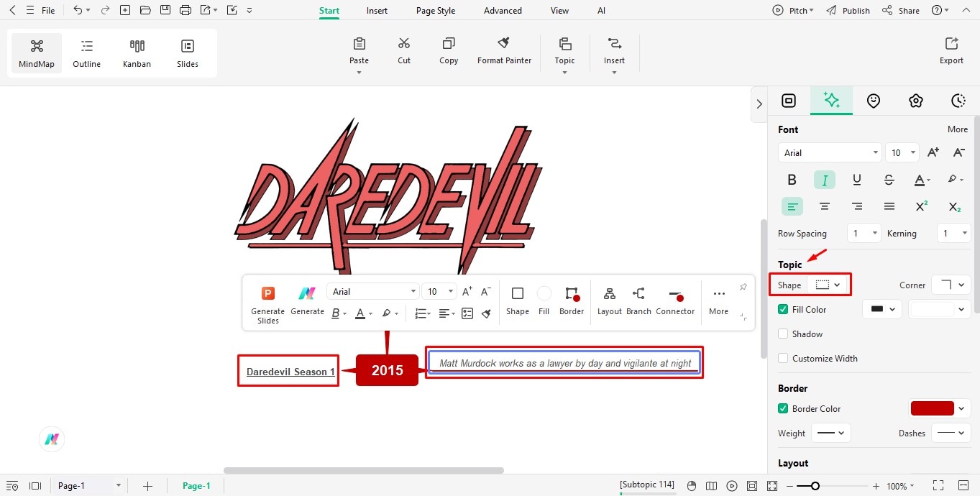980x496 pixels.
Task: Open the Insert ribbon tab
Action: tap(377, 11)
